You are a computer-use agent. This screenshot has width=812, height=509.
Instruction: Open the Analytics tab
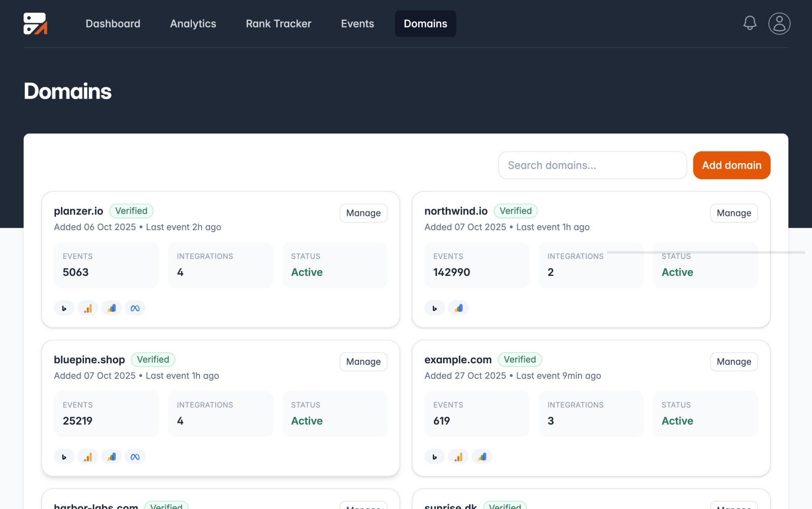pos(193,23)
